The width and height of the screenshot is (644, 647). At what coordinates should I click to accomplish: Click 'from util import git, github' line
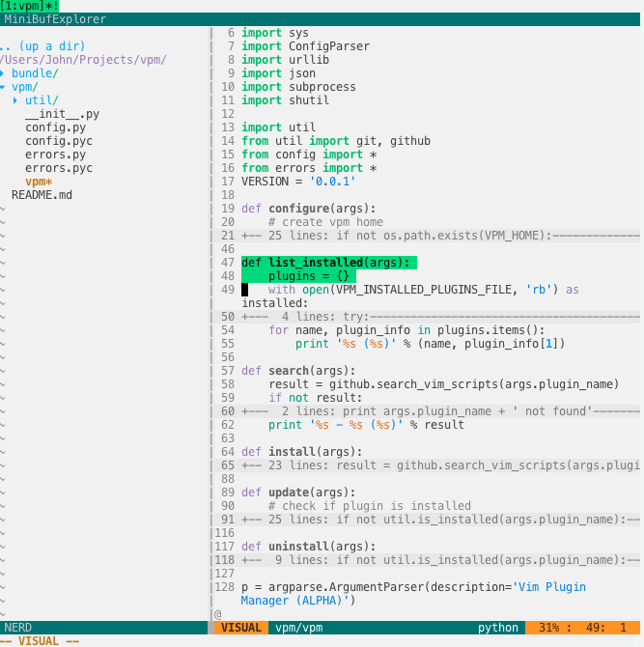tap(336, 141)
